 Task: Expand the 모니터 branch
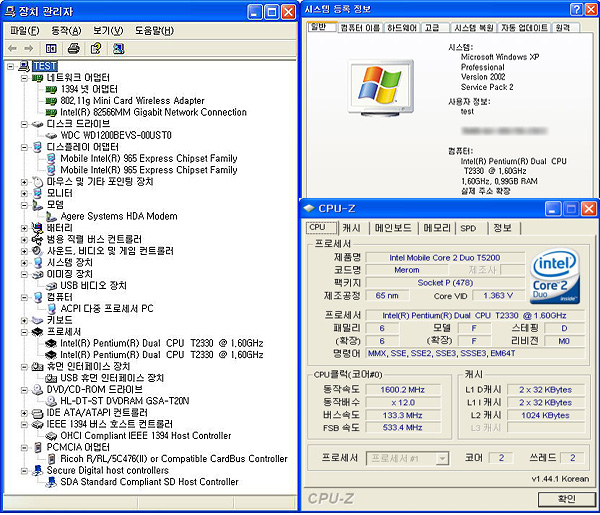point(24,194)
